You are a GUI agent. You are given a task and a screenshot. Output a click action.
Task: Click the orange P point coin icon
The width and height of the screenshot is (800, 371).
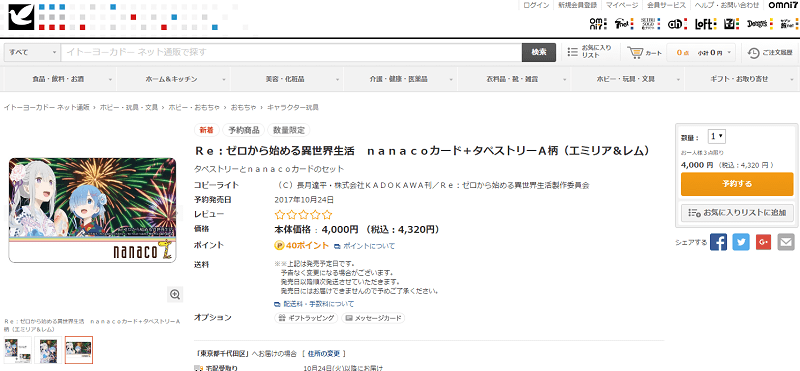279,246
